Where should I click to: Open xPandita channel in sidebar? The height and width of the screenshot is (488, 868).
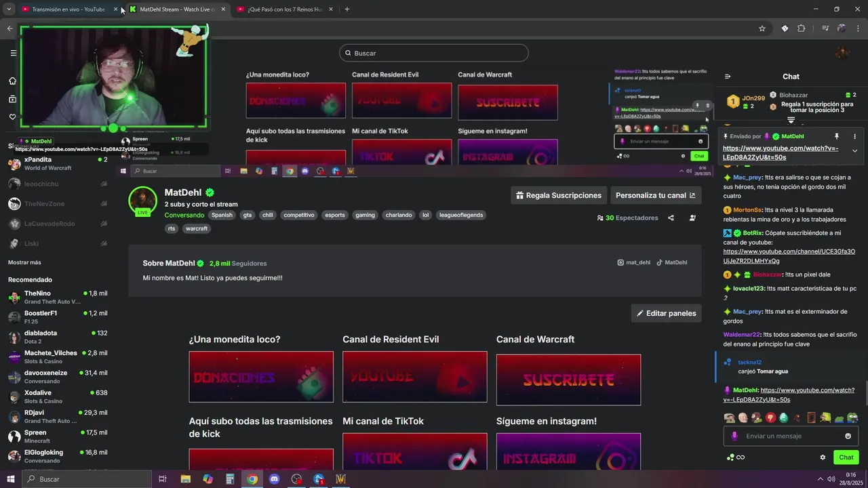pyautogui.click(x=58, y=163)
